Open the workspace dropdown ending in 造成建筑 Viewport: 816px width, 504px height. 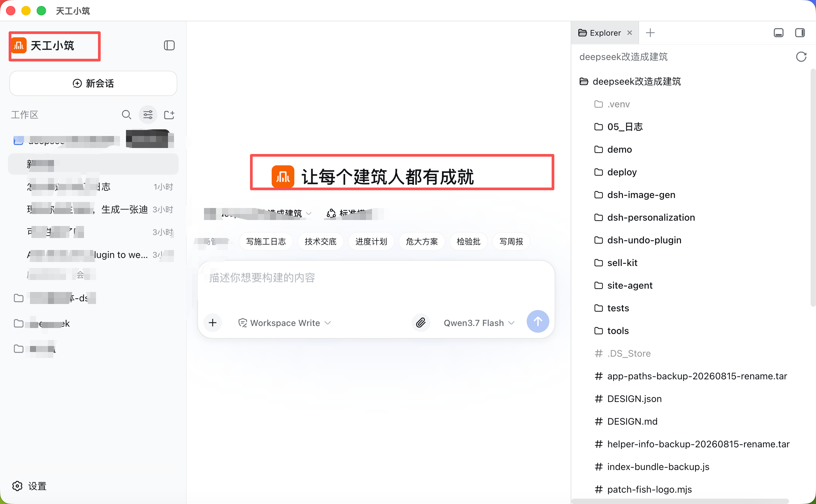[x=258, y=213]
